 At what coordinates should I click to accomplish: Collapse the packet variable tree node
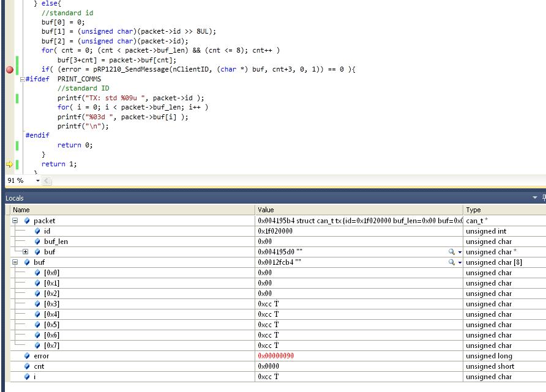(15, 221)
